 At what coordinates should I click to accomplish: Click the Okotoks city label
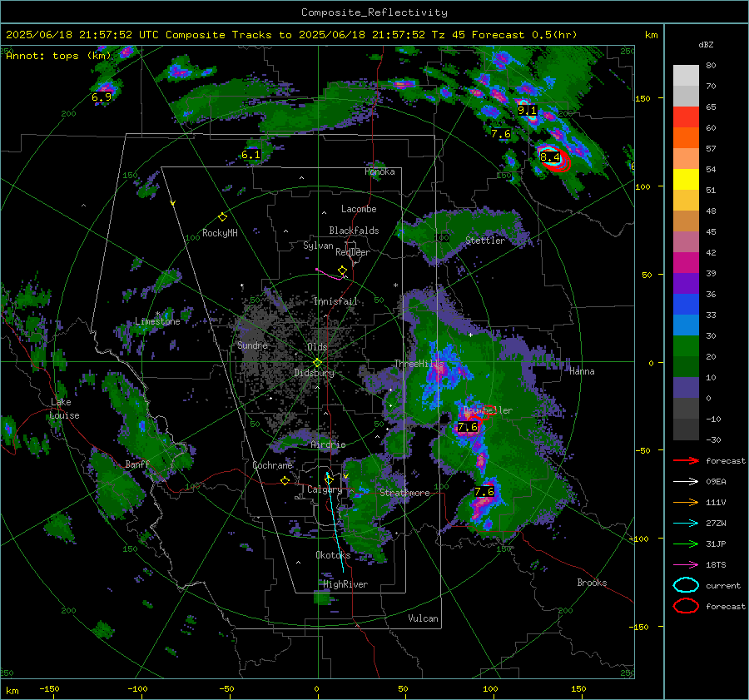[333, 554]
